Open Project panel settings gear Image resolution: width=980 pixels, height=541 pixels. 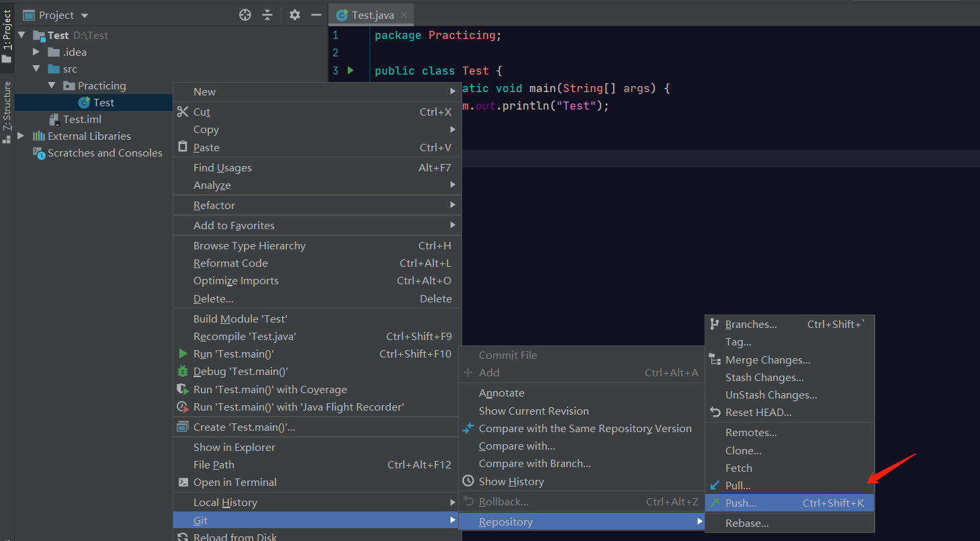point(294,15)
